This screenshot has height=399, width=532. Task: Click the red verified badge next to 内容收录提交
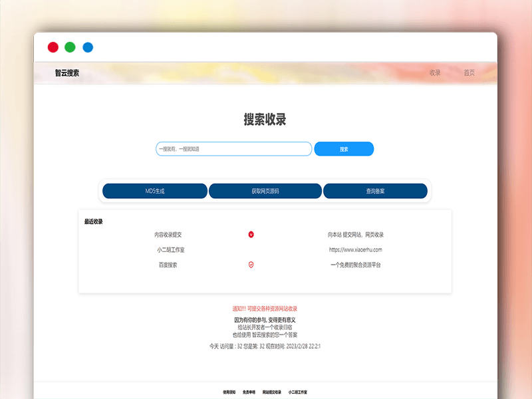click(251, 234)
